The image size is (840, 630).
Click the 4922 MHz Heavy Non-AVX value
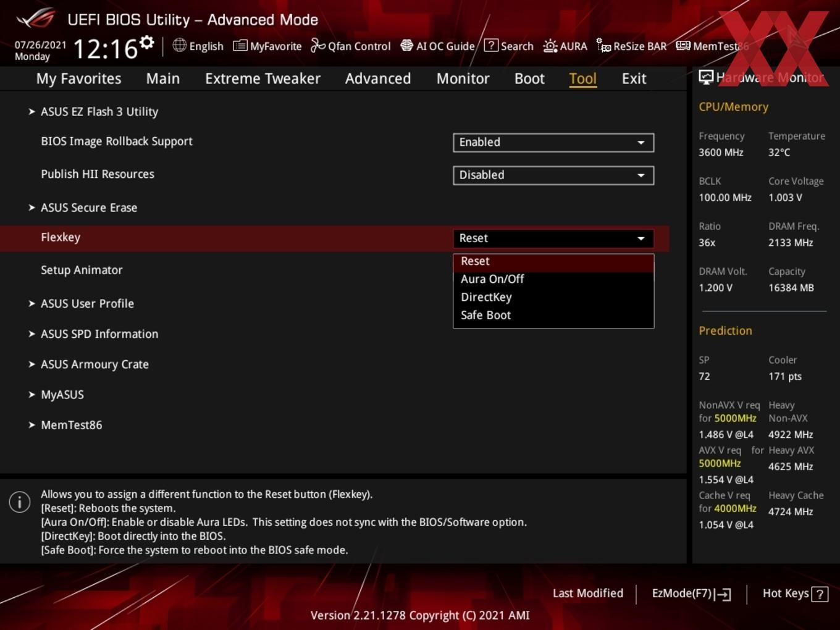point(791,435)
